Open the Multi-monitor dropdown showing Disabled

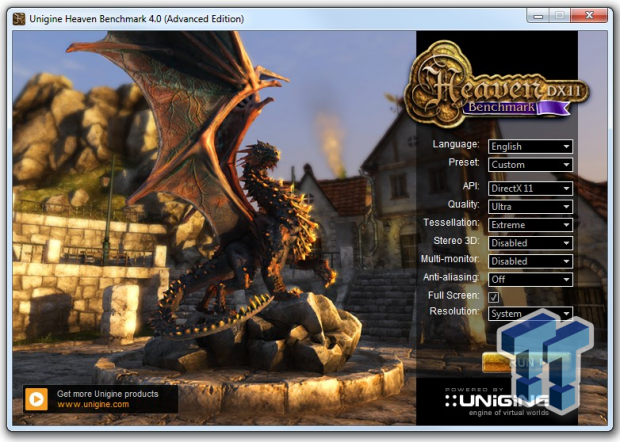tap(530, 261)
